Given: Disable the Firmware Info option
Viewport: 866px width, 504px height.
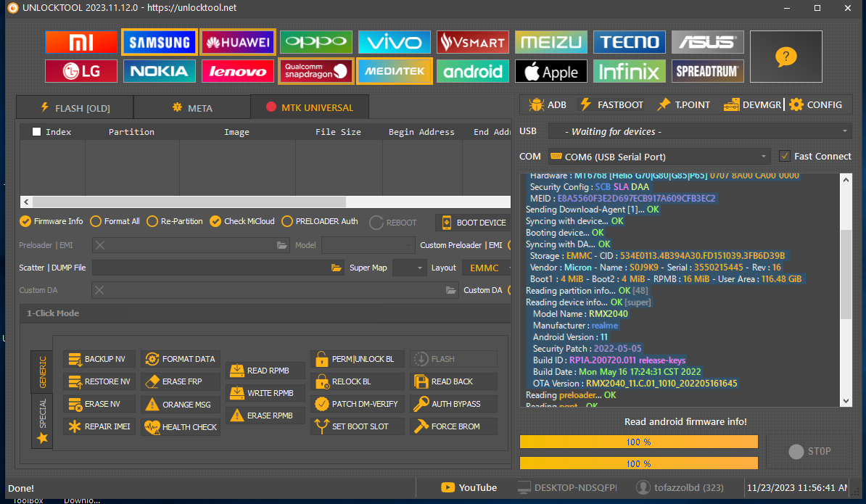Looking at the screenshot, I should [x=25, y=221].
